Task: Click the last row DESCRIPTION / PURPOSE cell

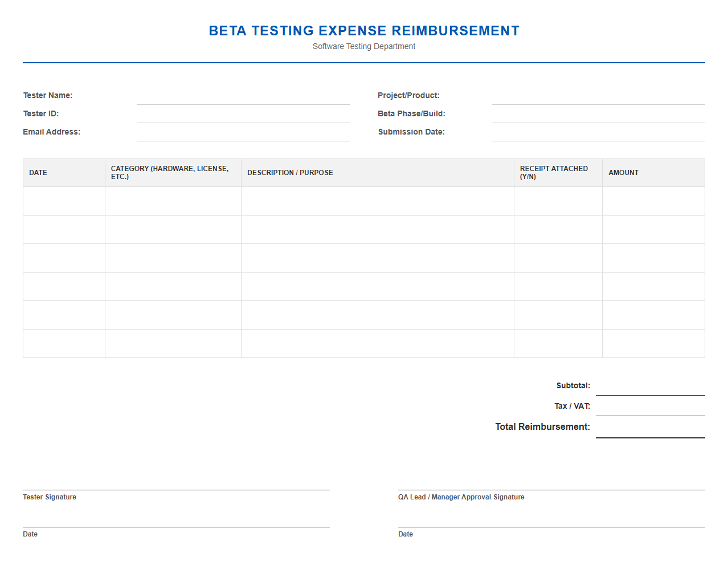Action: (x=378, y=344)
